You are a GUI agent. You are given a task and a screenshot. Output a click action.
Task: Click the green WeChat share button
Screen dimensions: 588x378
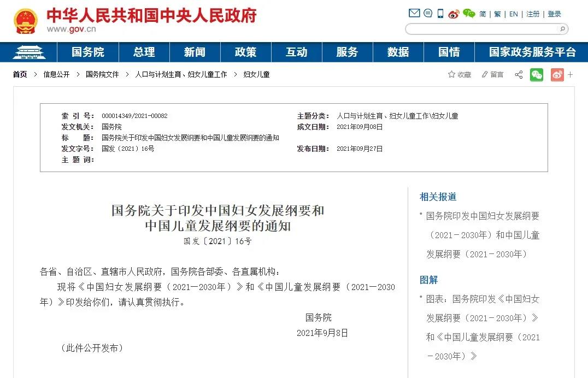537,75
